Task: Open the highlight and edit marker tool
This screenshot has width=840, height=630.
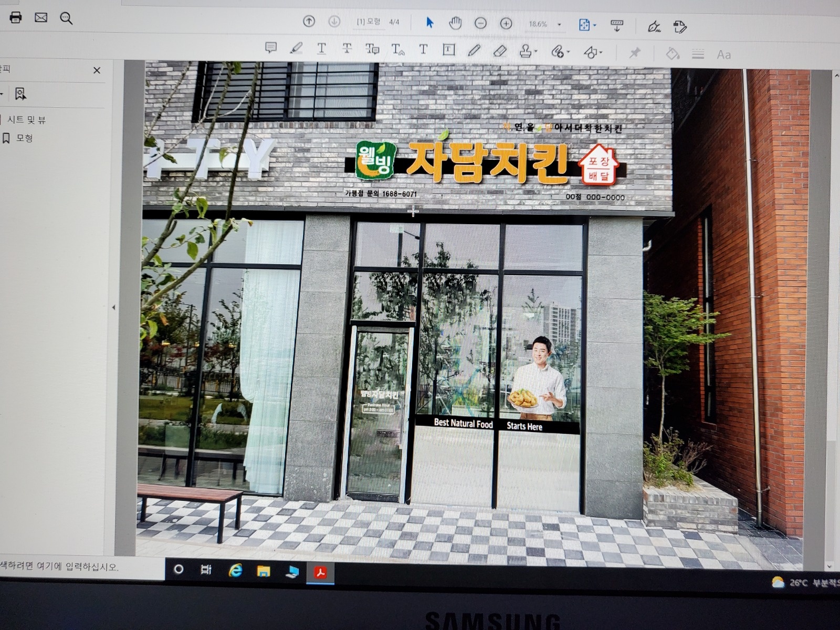Action: tap(680, 27)
